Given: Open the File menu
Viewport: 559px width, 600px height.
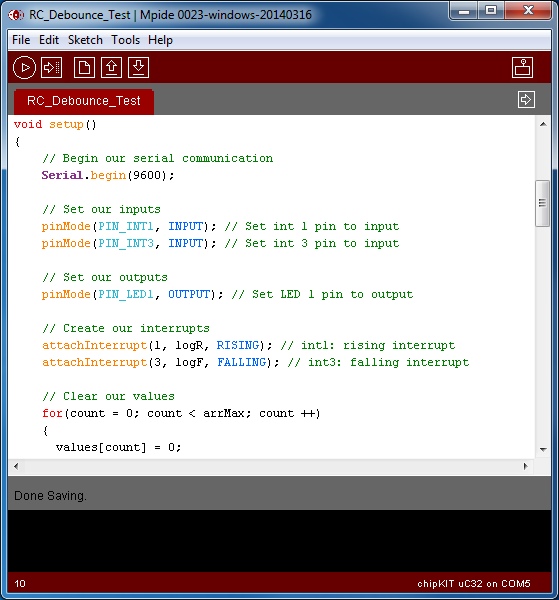Looking at the screenshot, I should pos(21,40).
